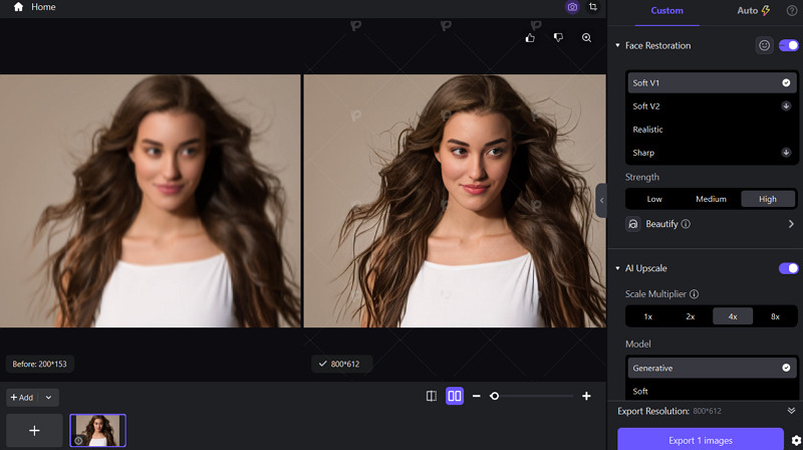
Task: Select 1x scale multiplier
Action: point(648,317)
